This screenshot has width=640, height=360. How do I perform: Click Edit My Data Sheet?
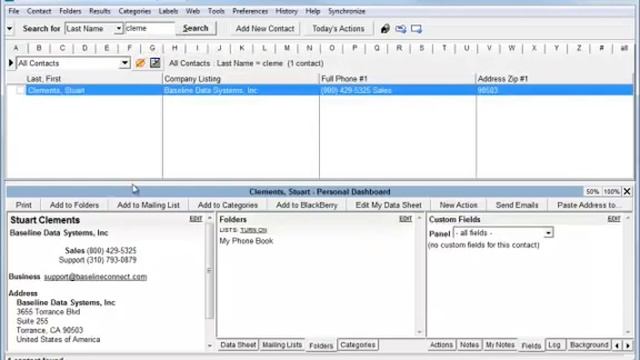point(389,205)
